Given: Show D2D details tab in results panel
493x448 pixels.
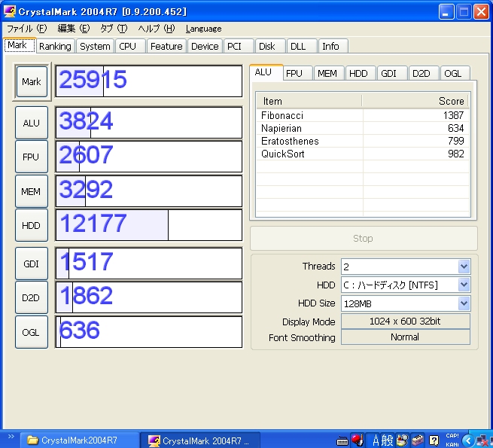Looking at the screenshot, I should pyautogui.click(x=423, y=73).
